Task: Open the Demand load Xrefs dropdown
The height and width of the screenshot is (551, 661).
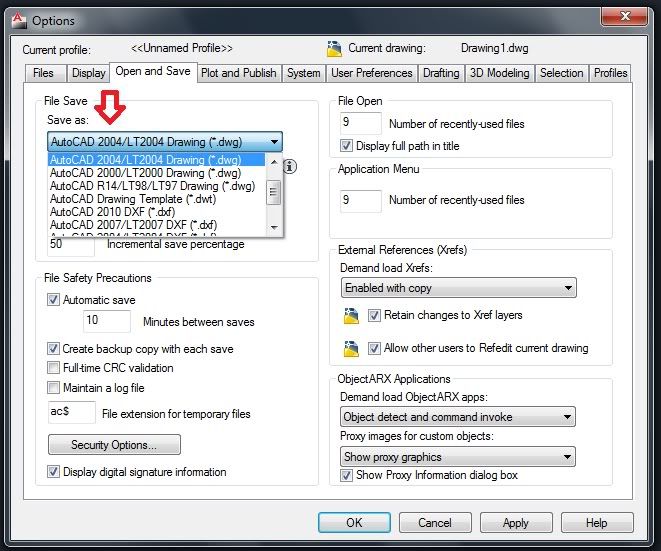Action: [459, 288]
